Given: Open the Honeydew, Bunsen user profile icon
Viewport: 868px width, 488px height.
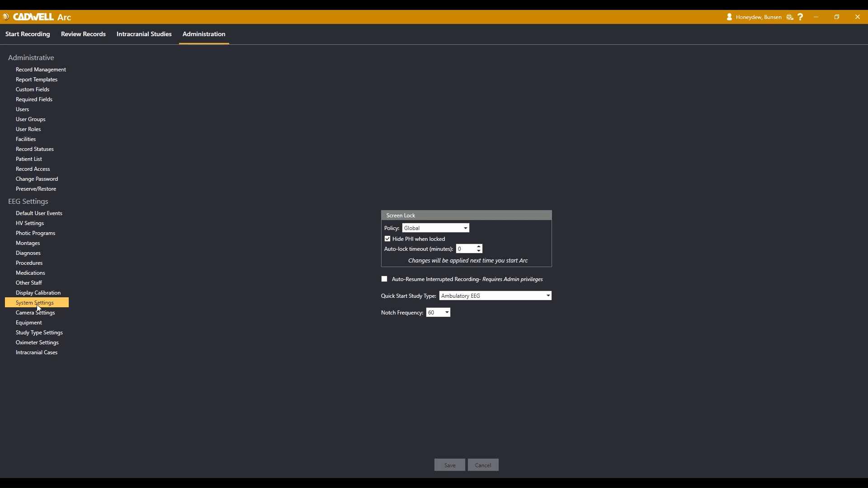Looking at the screenshot, I should (730, 17).
